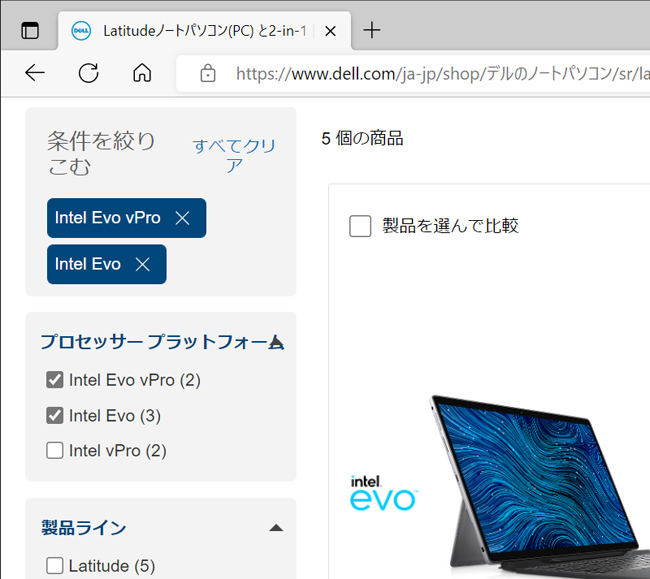The height and width of the screenshot is (579, 650).
Task: Collapse the プロセッサー プラットフォーム filter section
Action: point(276,342)
